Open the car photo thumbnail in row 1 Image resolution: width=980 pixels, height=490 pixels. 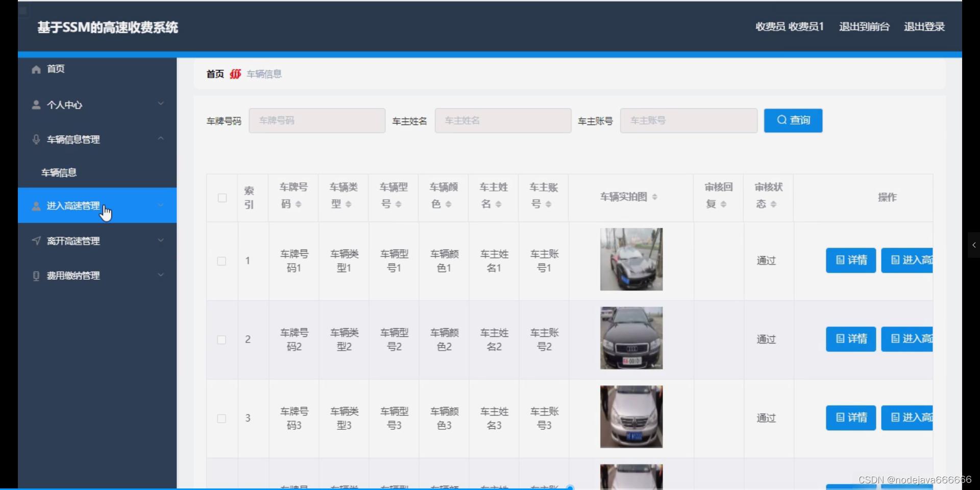pyautogui.click(x=631, y=259)
